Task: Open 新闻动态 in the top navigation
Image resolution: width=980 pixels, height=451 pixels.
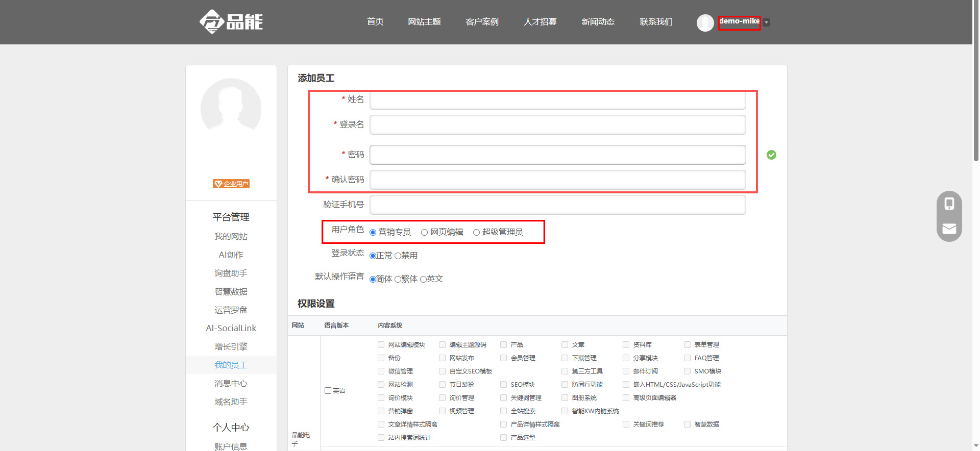Action: (598, 22)
